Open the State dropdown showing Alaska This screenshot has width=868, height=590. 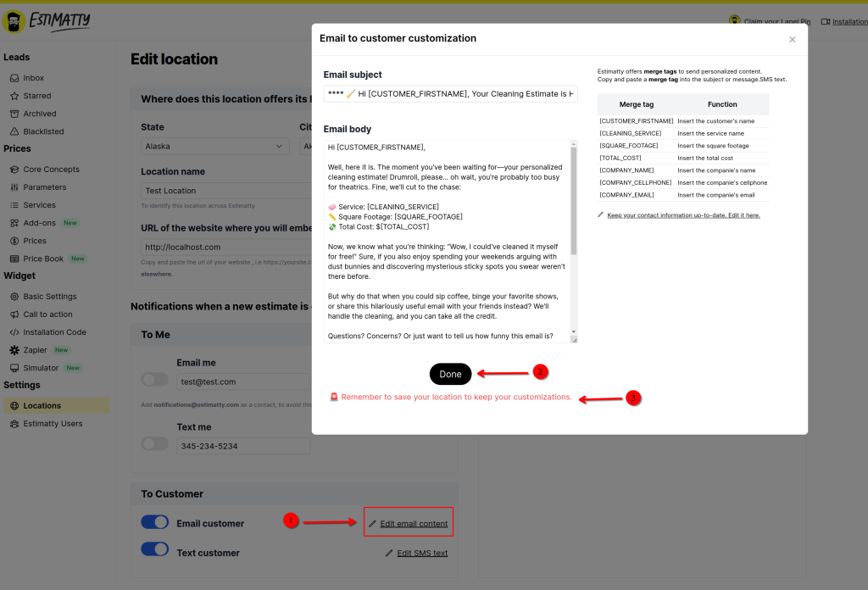click(214, 146)
